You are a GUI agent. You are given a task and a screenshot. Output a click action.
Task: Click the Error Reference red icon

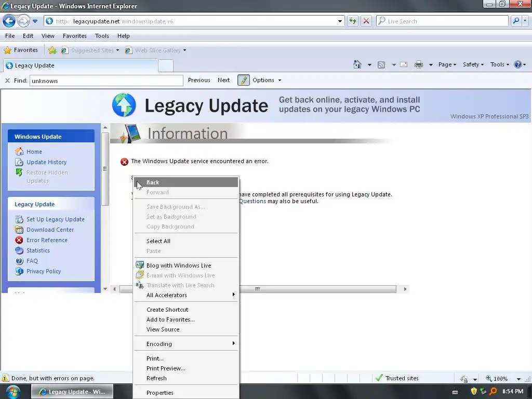click(19, 240)
